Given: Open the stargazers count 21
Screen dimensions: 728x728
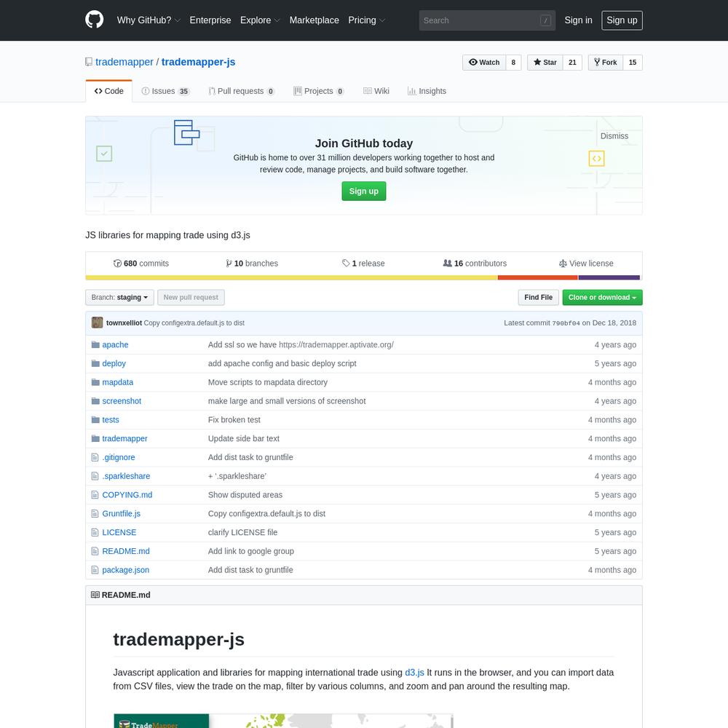Looking at the screenshot, I should 572,62.
